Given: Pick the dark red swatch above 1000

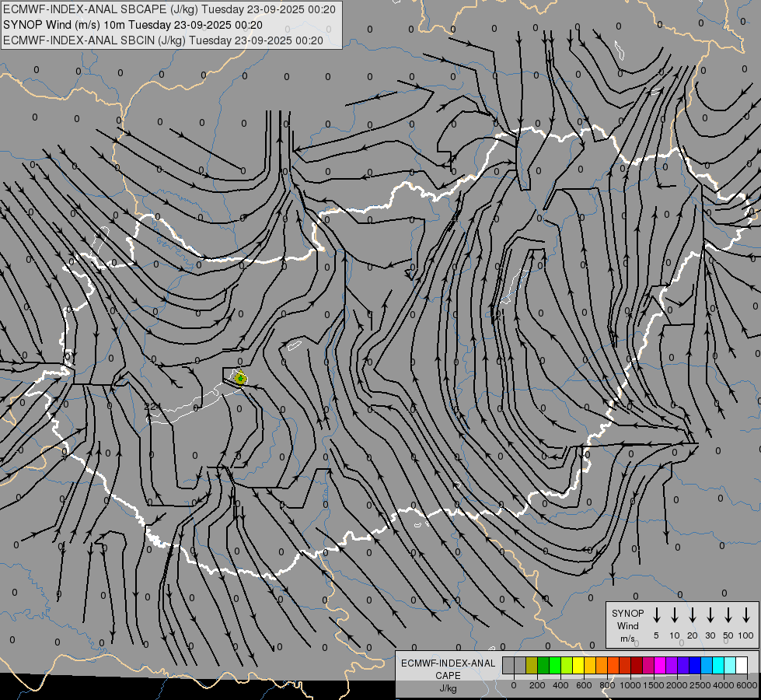Looking at the screenshot, I should click(x=637, y=665).
